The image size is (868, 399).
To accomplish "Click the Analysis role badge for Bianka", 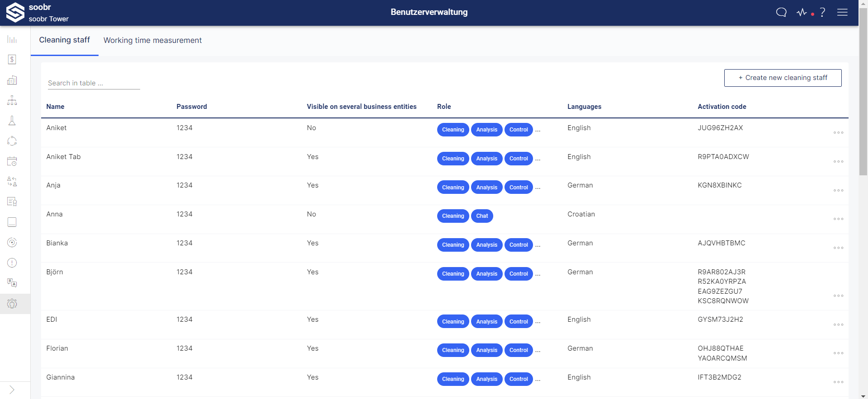I will 486,245.
